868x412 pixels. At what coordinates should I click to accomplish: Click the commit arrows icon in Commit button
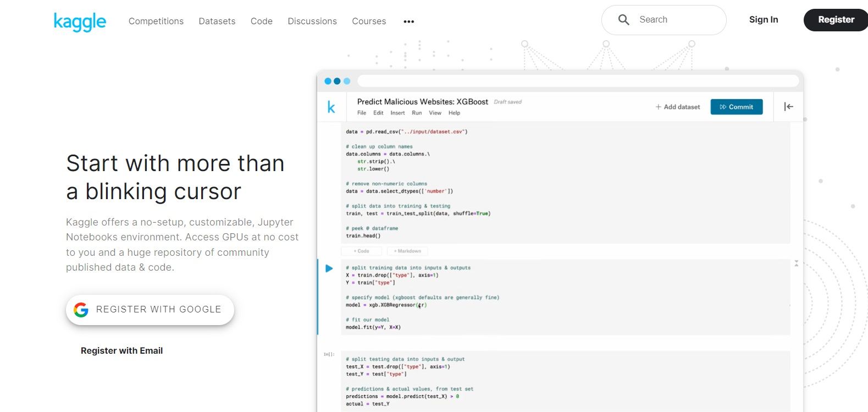click(723, 107)
